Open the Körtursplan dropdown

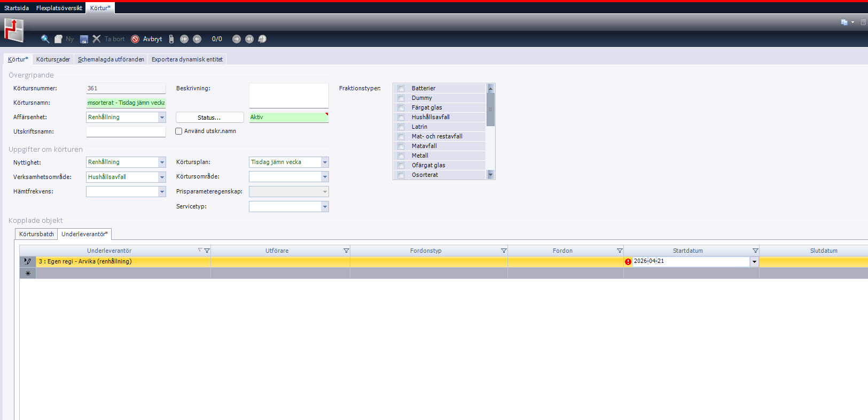325,162
